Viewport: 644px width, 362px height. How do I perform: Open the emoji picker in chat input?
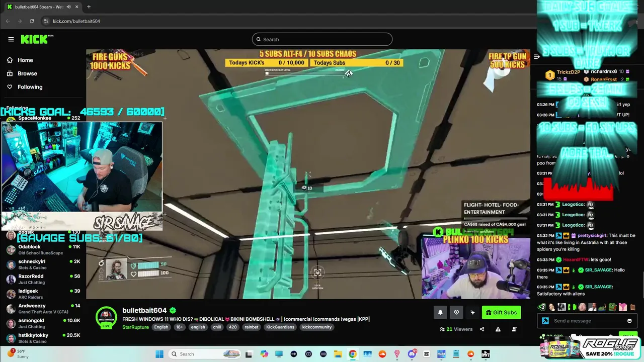click(x=629, y=321)
